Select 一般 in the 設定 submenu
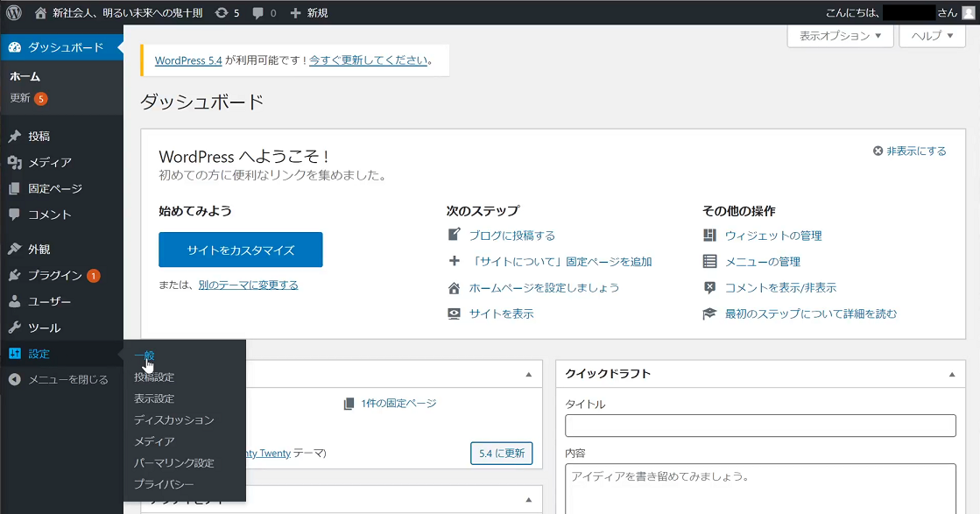The height and width of the screenshot is (514, 980). pos(145,356)
